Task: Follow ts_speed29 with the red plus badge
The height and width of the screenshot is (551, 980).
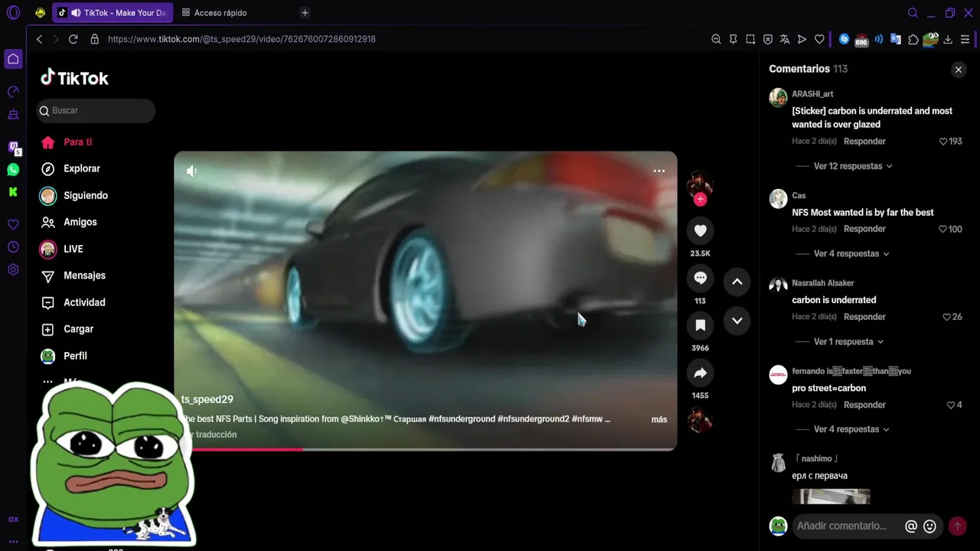Action: coord(700,199)
